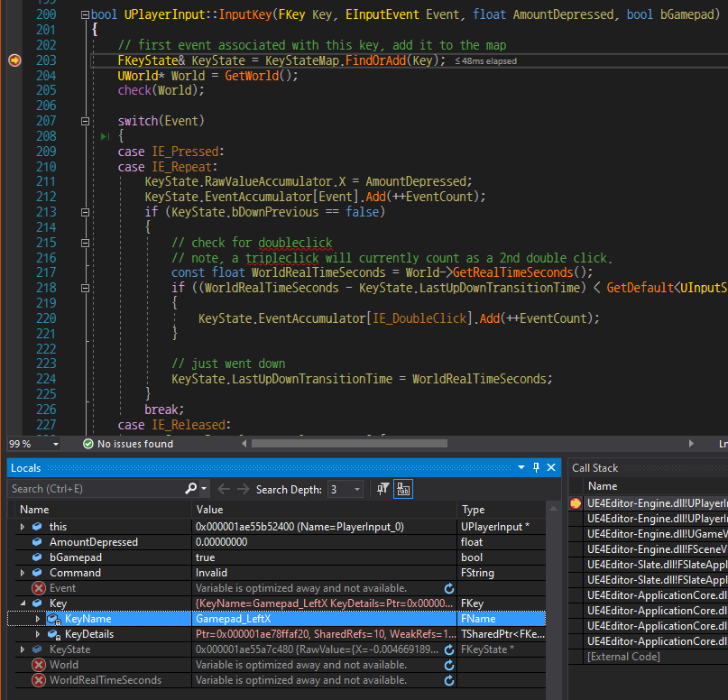Click the breakpoint glyph on line 203
728x700 pixels.
click(14, 60)
